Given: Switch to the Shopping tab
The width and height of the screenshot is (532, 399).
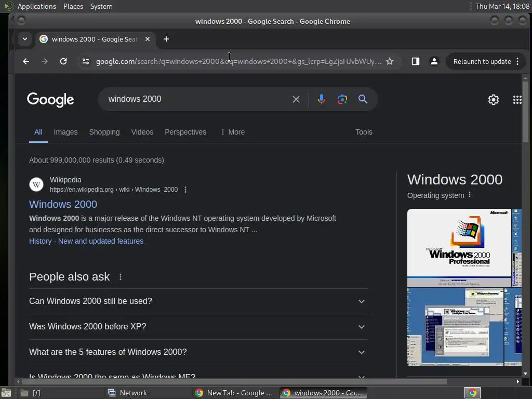Looking at the screenshot, I should (104, 132).
